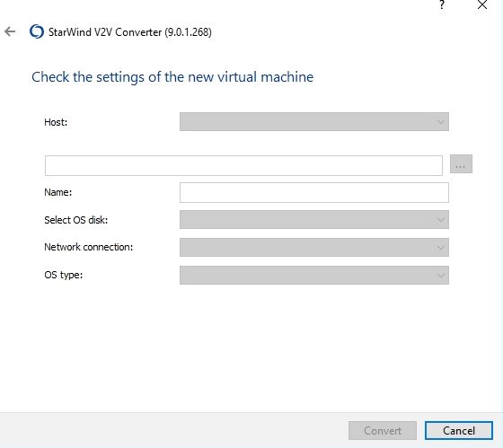Browse with the ellipsis button
This screenshot has height=448, width=503.
[461, 164]
